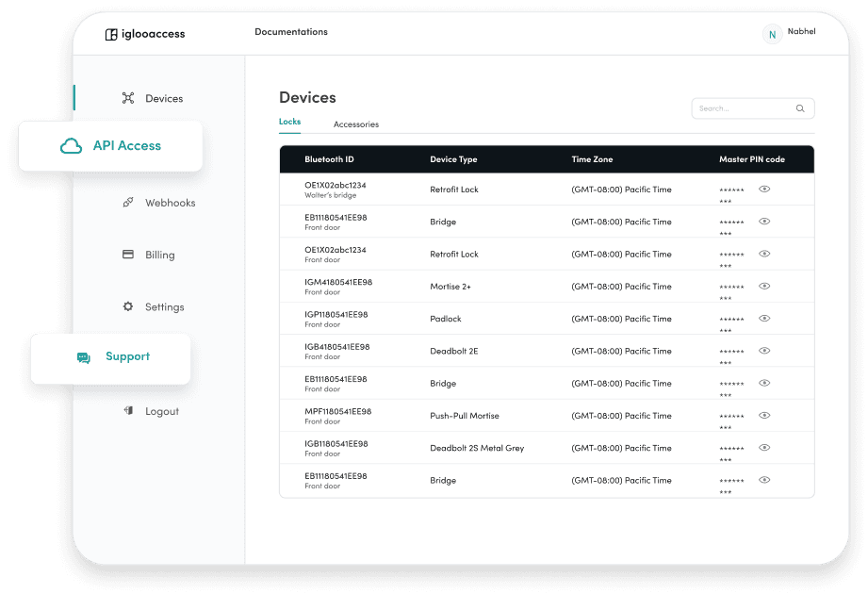Show PIN for Padlock IGP1180541EE98
The height and width of the screenshot is (594, 868).
(764, 318)
